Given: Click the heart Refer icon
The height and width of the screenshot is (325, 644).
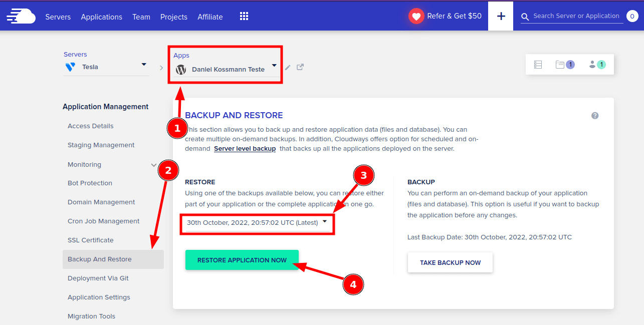Looking at the screenshot, I should point(416,16).
